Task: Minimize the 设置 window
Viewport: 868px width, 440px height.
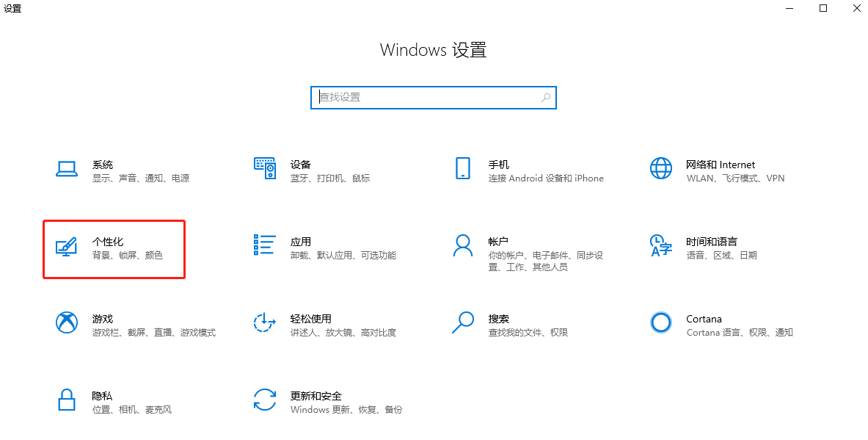Action: (x=789, y=9)
